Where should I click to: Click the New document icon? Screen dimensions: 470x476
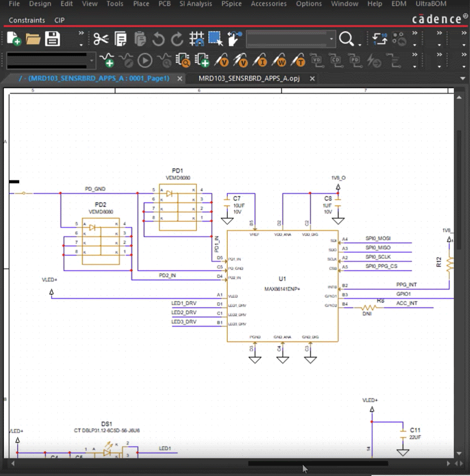click(x=14, y=39)
